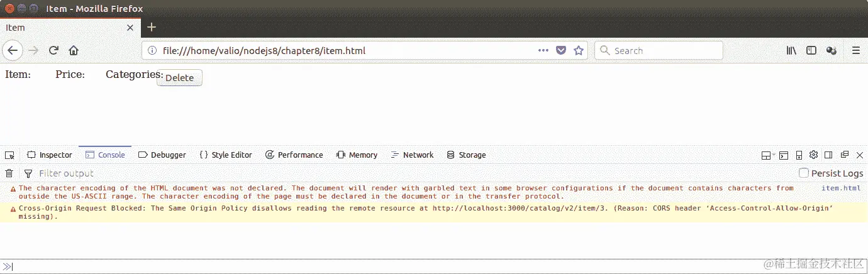Click the console filter funnel icon
Viewport: 868px width, 274px height.
pos(28,173)
